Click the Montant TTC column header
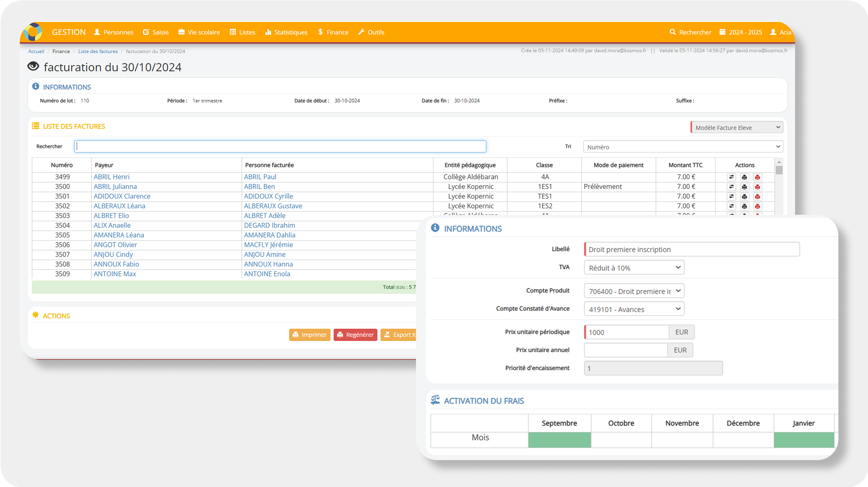 tap(685, 165)
